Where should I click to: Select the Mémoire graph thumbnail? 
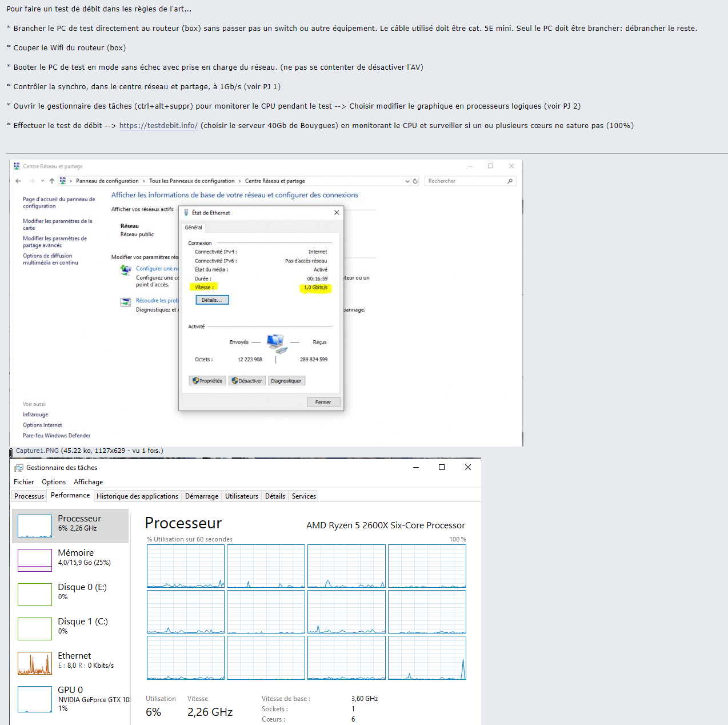click(35, 560)
